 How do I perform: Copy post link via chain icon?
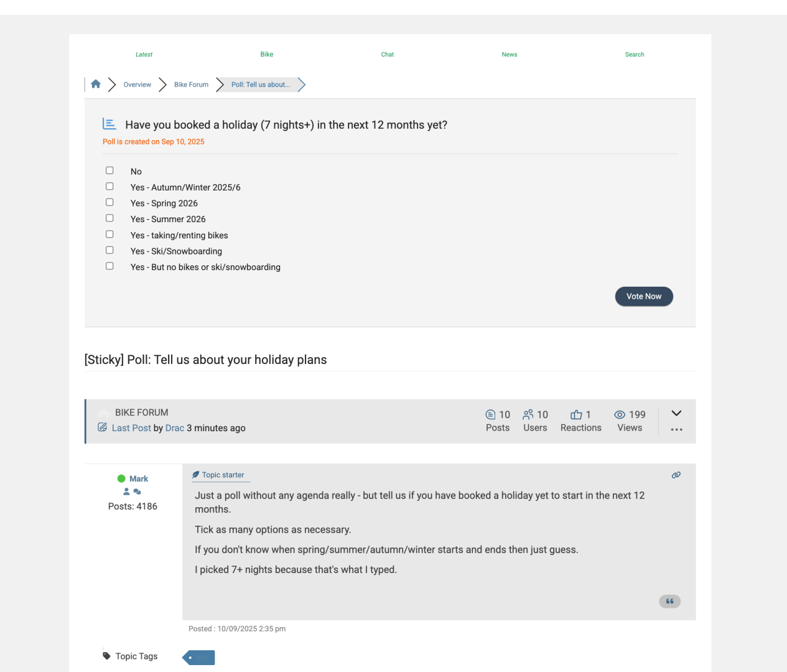point(676,475)
